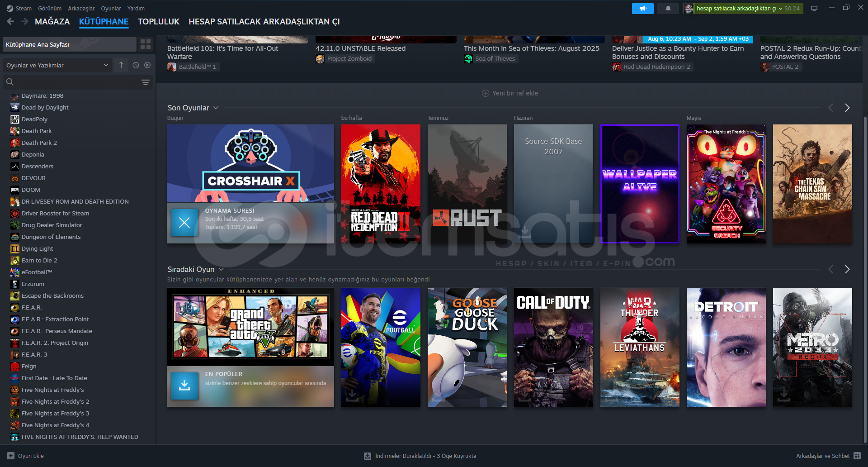Open the Steam menu
868x467 pixels.
pos(24,8)
